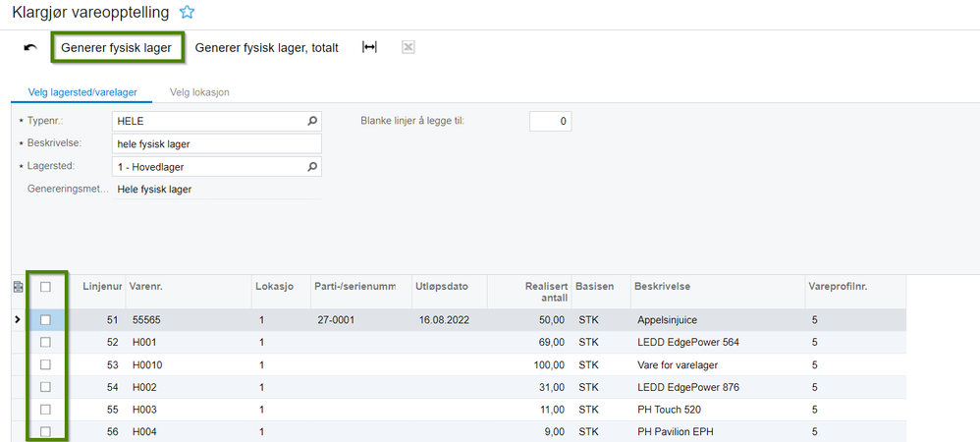This screenshot has height=442, width=980.
Task: Click row indicator arrow beside line 51
Action: pyautogui.click(x=17, y=320)
